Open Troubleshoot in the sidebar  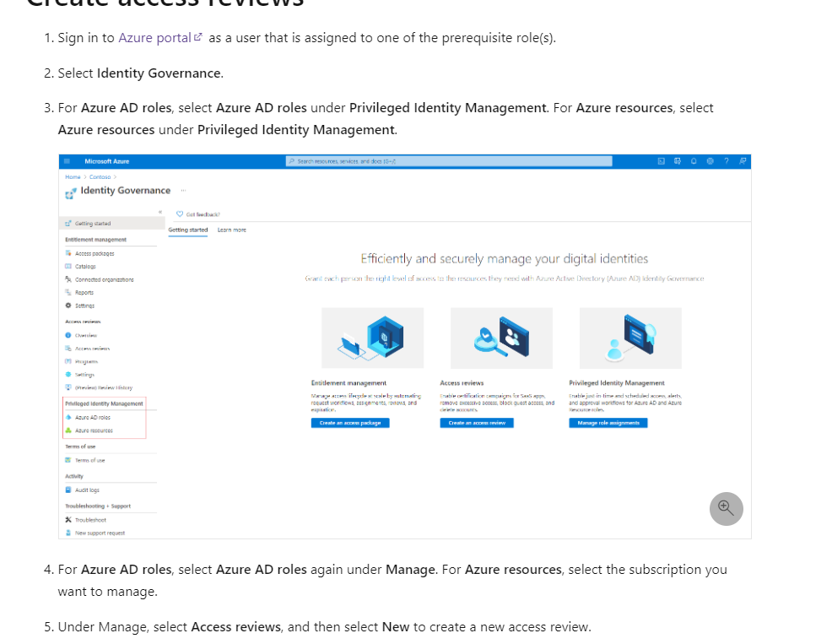click(90, 520)
